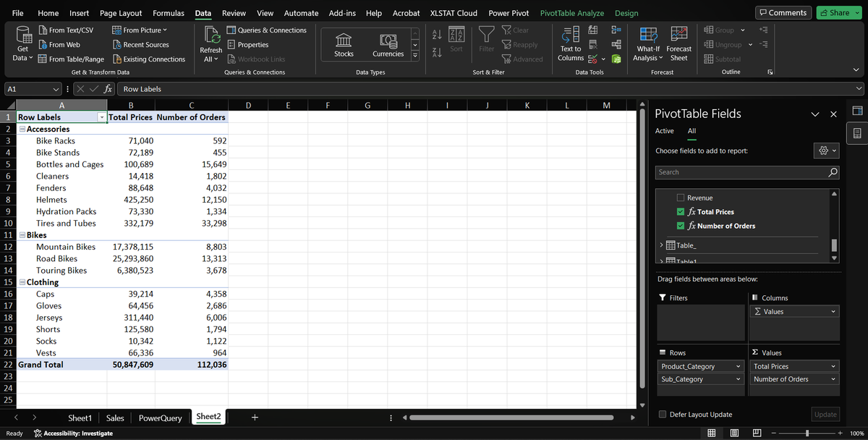This screenshot has width=868, height=440.
Task: Click the Search fields box
Action: (748, 172)
